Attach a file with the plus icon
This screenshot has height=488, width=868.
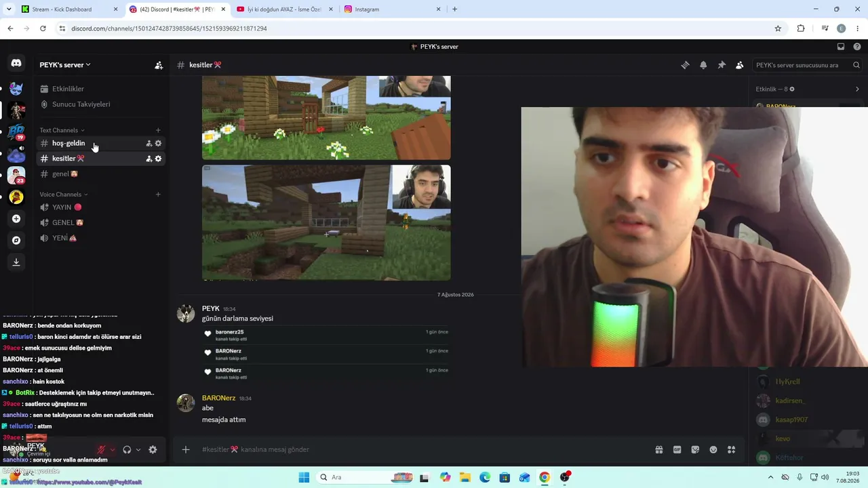click(185, 449)
